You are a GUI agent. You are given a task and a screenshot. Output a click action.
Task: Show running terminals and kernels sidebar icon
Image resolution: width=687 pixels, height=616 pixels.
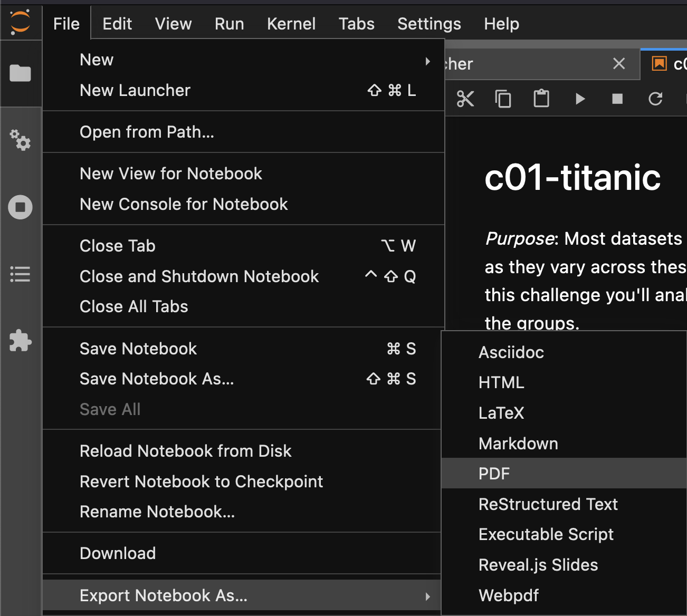click(x=20, y=207)
